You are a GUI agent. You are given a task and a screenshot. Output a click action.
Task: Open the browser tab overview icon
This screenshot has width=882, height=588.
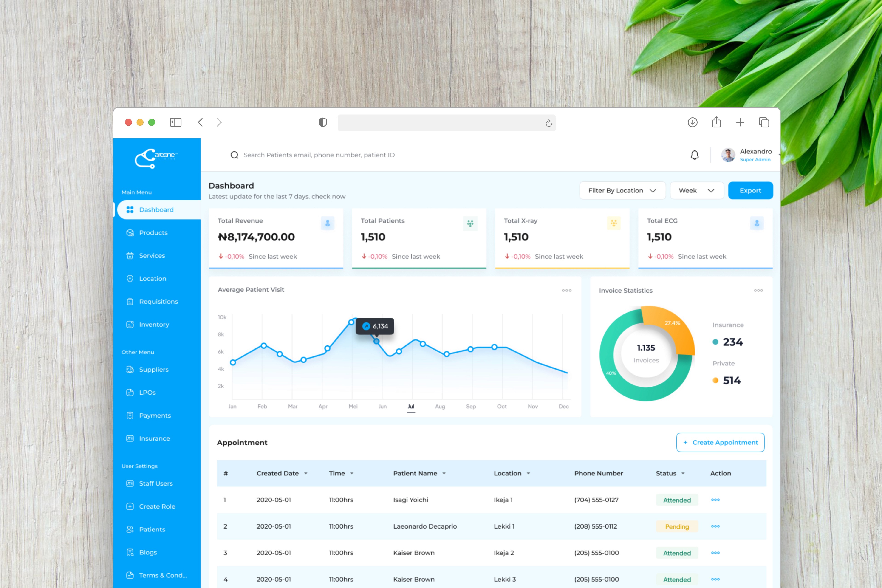(x=764, y=122)
